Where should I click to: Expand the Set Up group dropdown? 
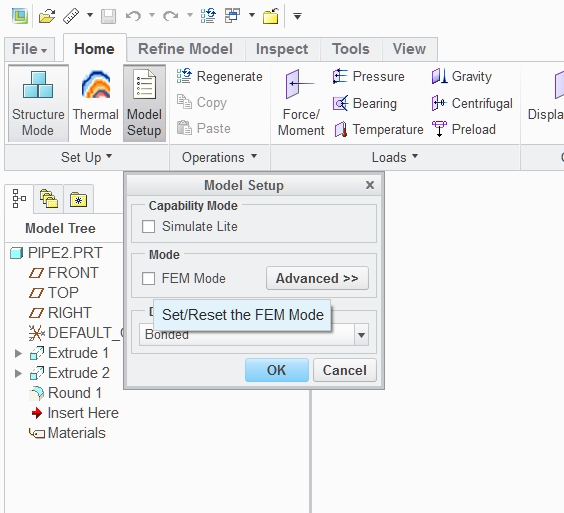(86, 157)
